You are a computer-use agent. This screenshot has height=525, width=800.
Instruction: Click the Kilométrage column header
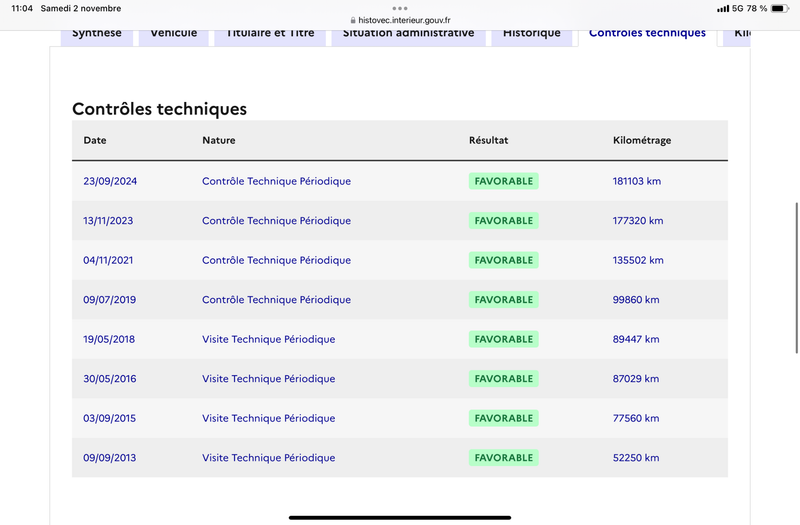coord(642,140)
